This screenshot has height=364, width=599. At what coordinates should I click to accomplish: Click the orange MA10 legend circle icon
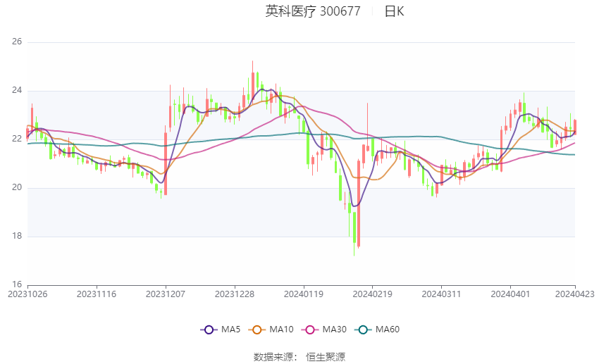(257, 330)
